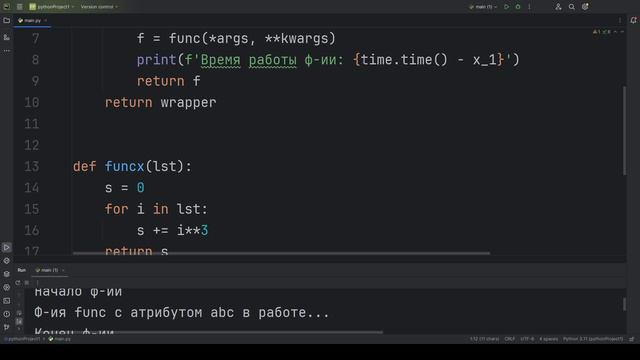Open the Structure tool window in the left sidebar
640x360 pixels.
point(7,38)
